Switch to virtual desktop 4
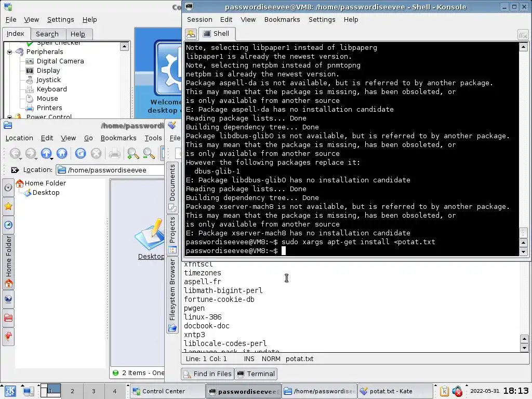532x399 pixels. (115, 391)
